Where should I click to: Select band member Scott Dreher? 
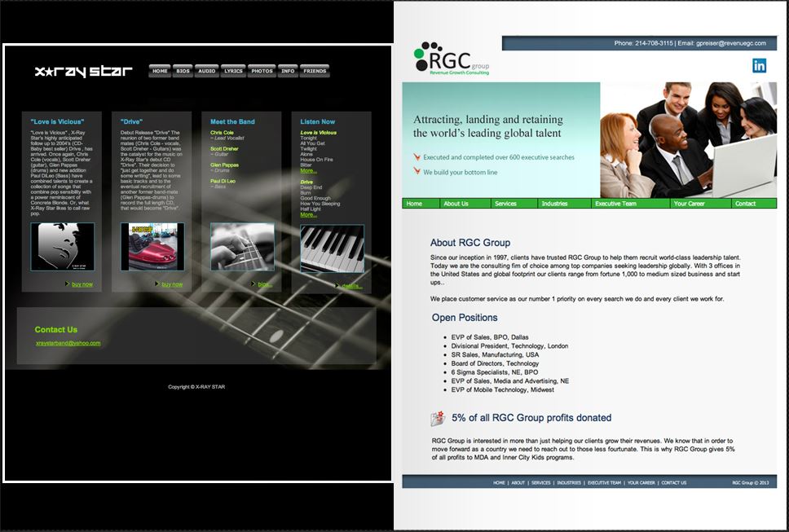point(224,149)
